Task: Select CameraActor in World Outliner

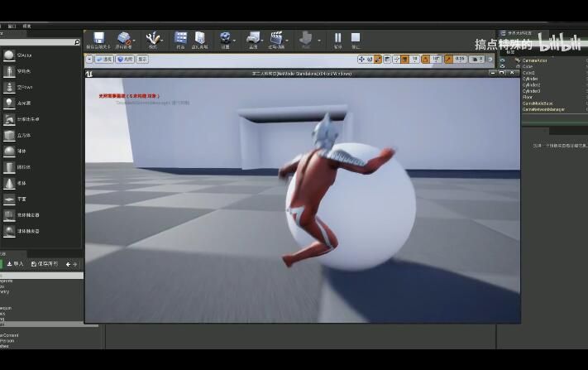Action: [535, 60]
